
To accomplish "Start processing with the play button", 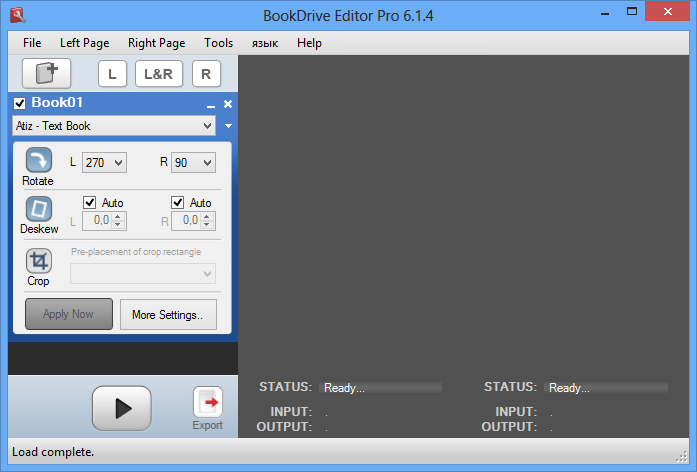I will 122,408.
